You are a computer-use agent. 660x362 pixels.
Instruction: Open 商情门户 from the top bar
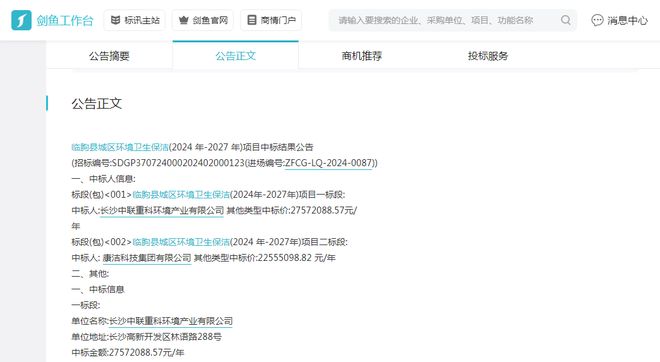coord(271,20)
